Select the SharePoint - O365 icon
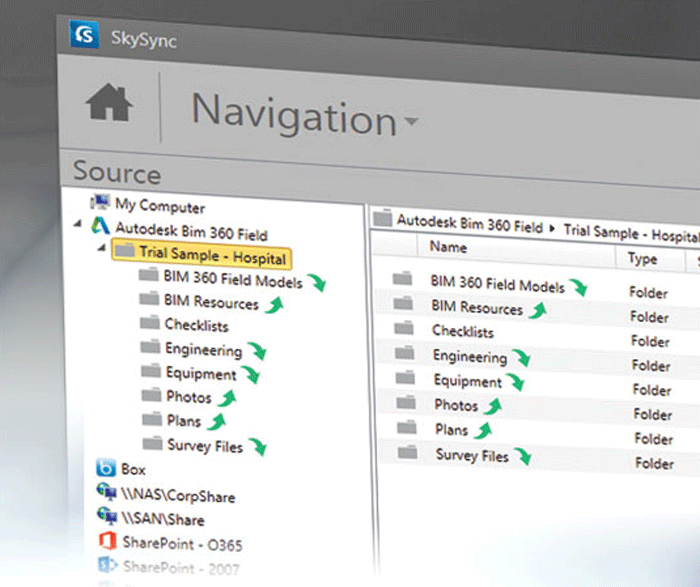 point(107,544)
